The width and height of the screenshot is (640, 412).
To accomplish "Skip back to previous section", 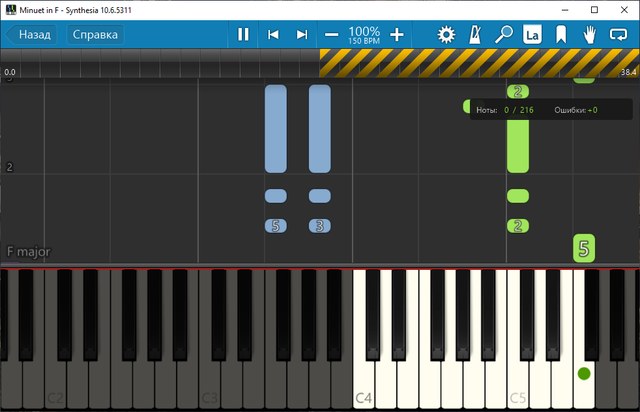I will click(x=273, y=34).
